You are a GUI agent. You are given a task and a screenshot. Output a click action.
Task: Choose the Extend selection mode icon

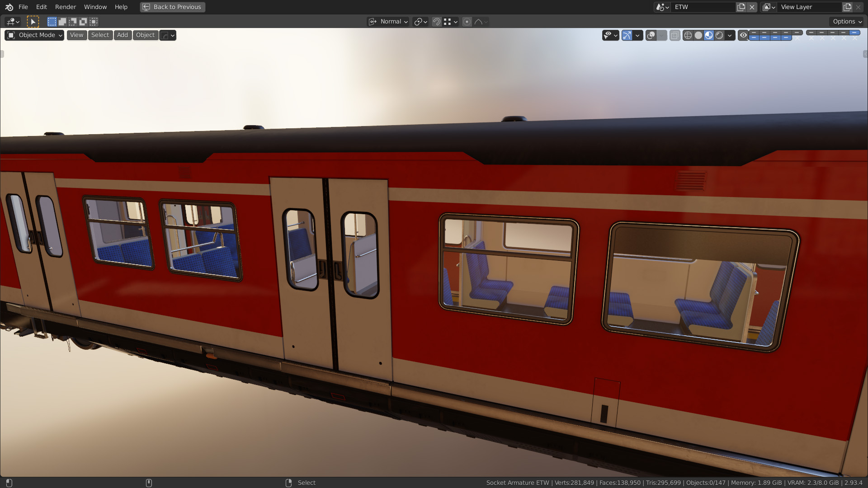[62, 21]
